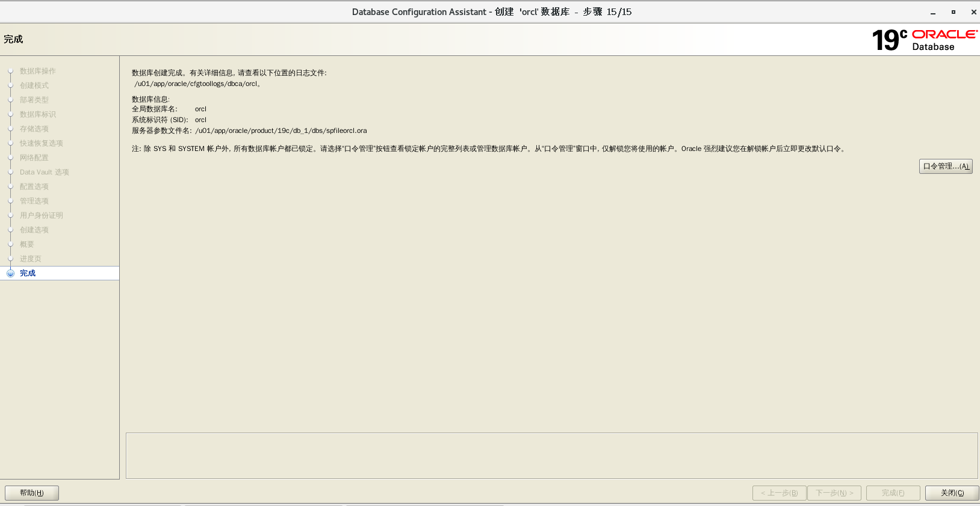This screenshot has height=506, width=980.
Task: Select 存储选项 step in sidebar
Action: [34, 129]
